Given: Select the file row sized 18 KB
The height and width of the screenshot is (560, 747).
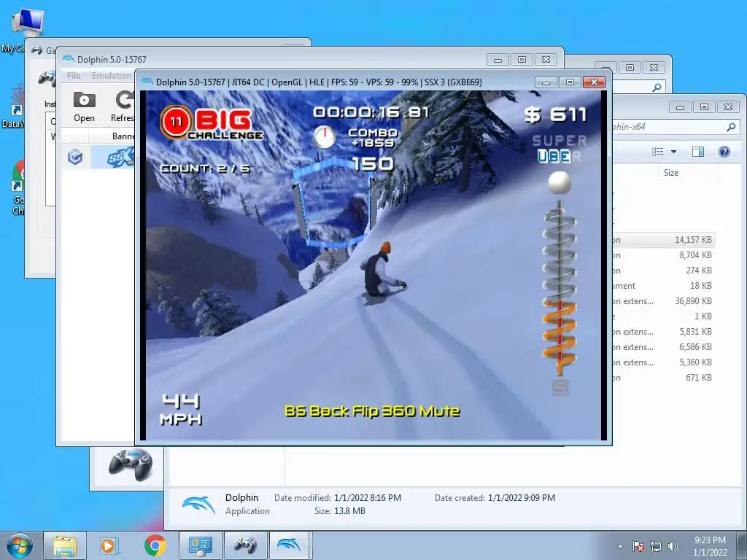Looking at the screenshot, I should (x=663, y=285).
